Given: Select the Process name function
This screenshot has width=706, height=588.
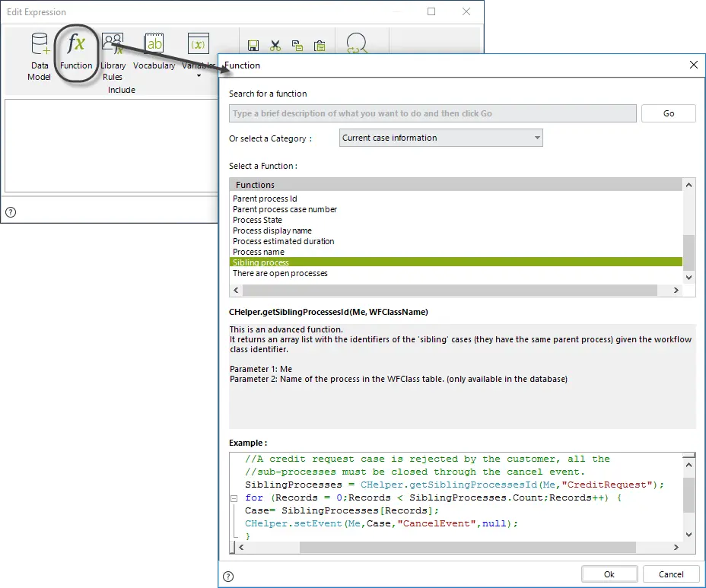Looking at the screenshot, I should click(259, 252).
